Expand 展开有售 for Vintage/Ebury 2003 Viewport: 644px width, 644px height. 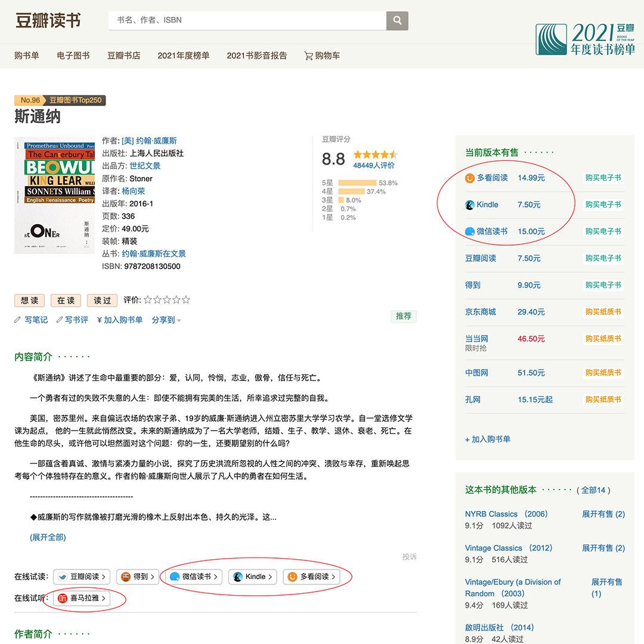(x=606, y=588)
